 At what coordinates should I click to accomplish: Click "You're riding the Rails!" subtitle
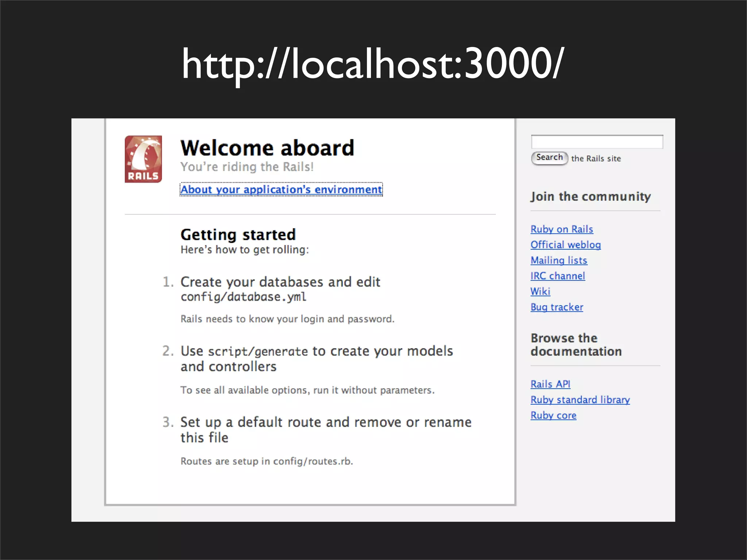pyautogui.click(x=247, y=167)
